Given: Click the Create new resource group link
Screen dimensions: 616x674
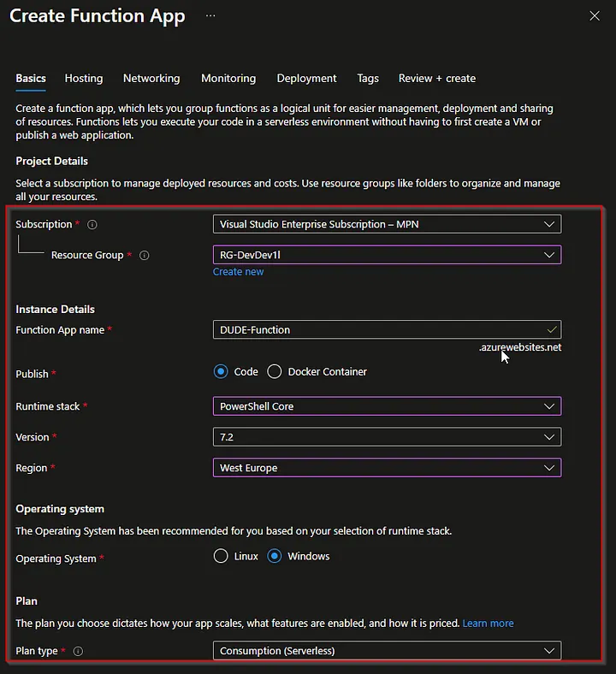Looking at the screenshot, I should pyautogui.click(x=238, y=272).
